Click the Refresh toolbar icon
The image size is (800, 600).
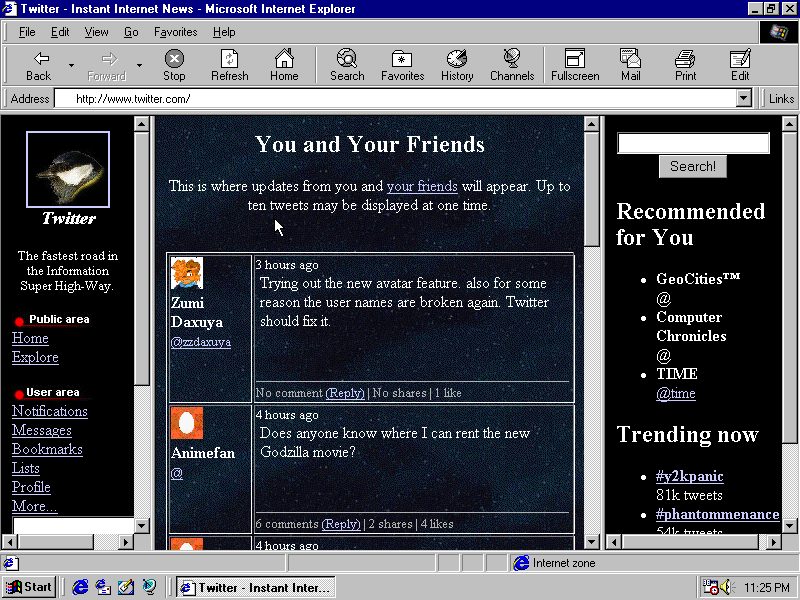pos(229,65)
